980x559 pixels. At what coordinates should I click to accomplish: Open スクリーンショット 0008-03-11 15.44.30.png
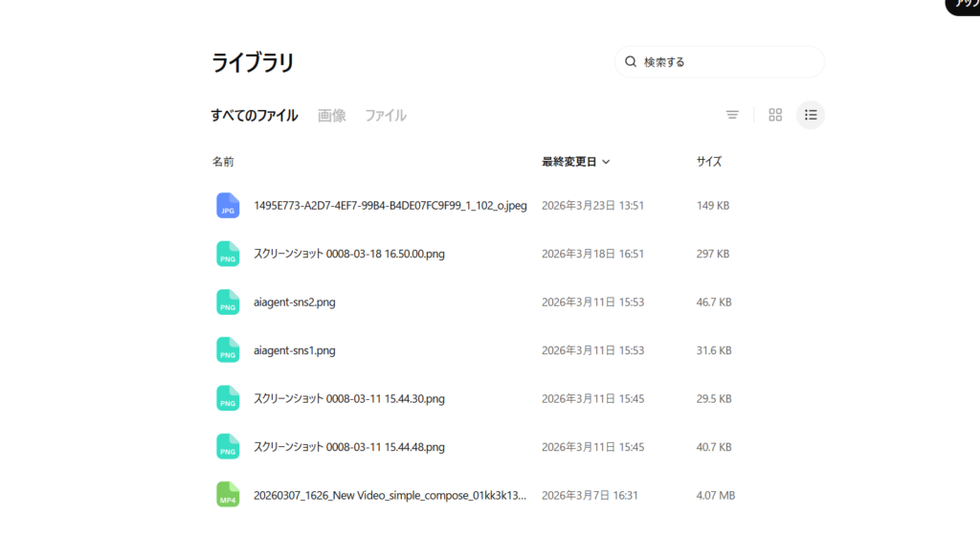pos(348,398)
